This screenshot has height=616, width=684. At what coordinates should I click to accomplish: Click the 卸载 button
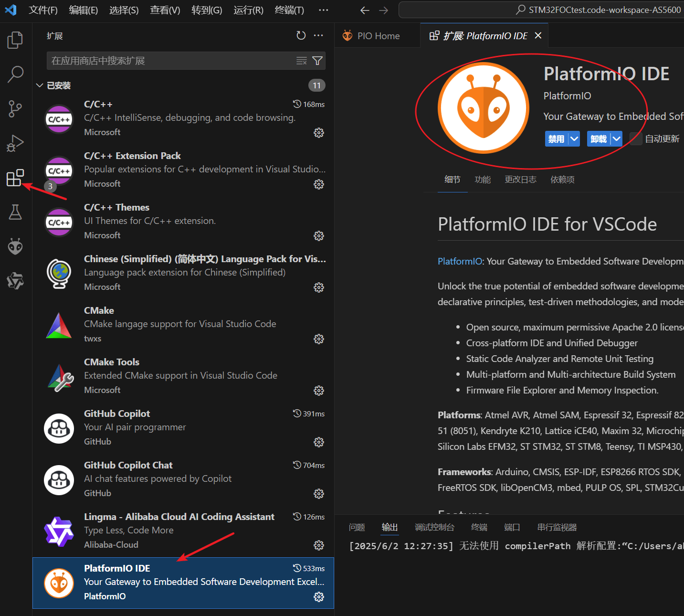point(599,139)
